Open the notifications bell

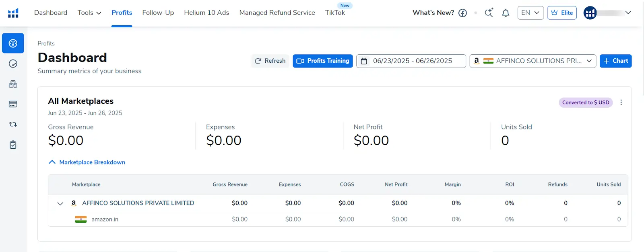506,13
